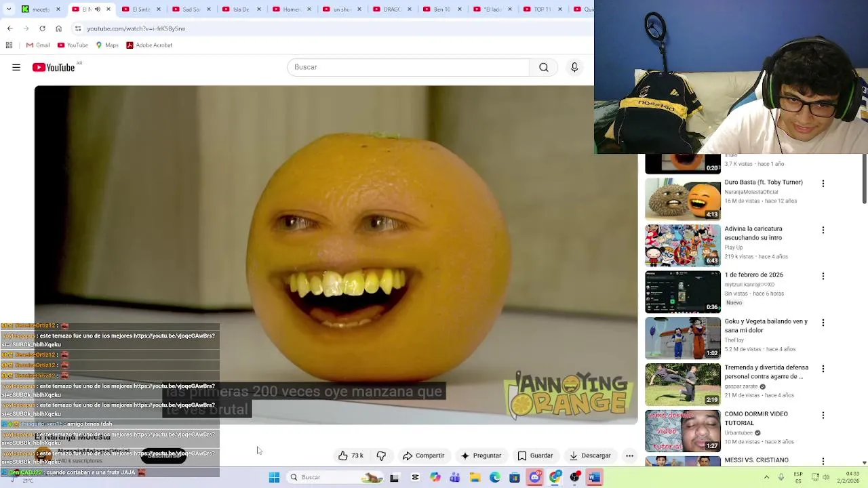Open Copilot from the taskbar
The height and width of the screenshot is (488, 868).
click(435, 477)
